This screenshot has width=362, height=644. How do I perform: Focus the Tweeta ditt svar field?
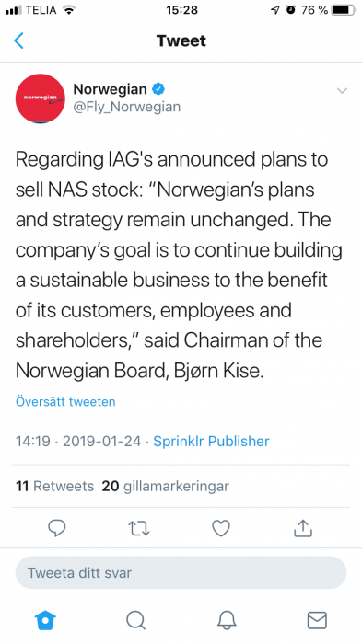click(x=181, y=572)
